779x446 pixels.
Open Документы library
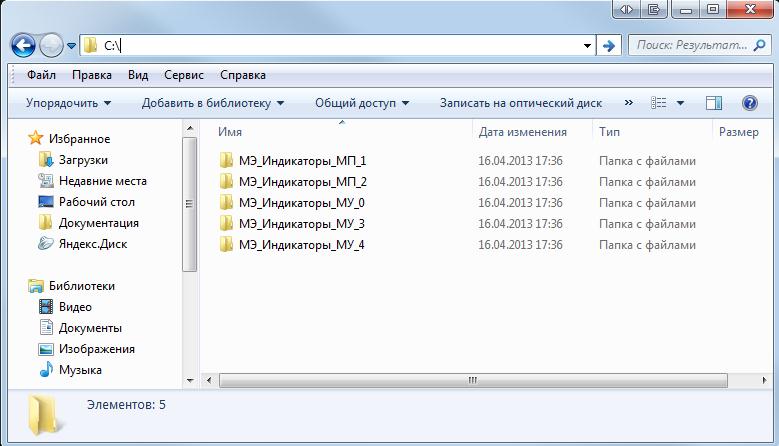(90, 328)
